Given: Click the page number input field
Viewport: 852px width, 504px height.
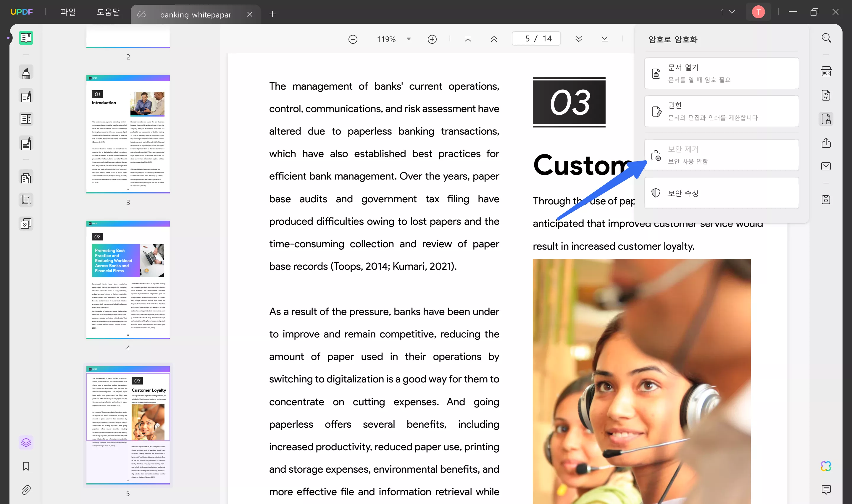Looking at the screenshot, I should 536,39.
